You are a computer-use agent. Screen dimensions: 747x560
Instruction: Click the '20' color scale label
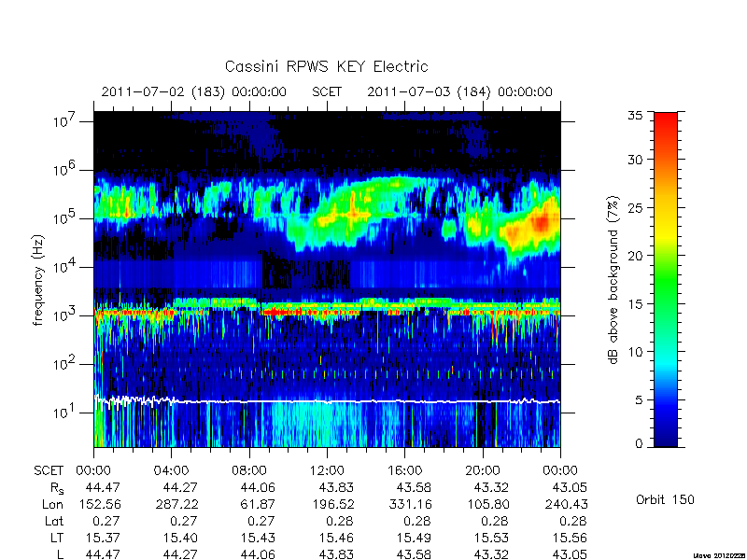tap(635, 256)
